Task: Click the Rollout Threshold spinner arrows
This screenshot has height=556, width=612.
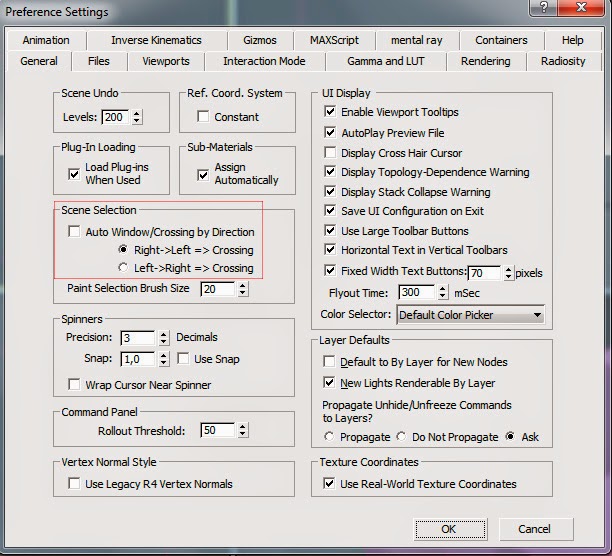Action: pyautogui.click(x=243, y=430)
